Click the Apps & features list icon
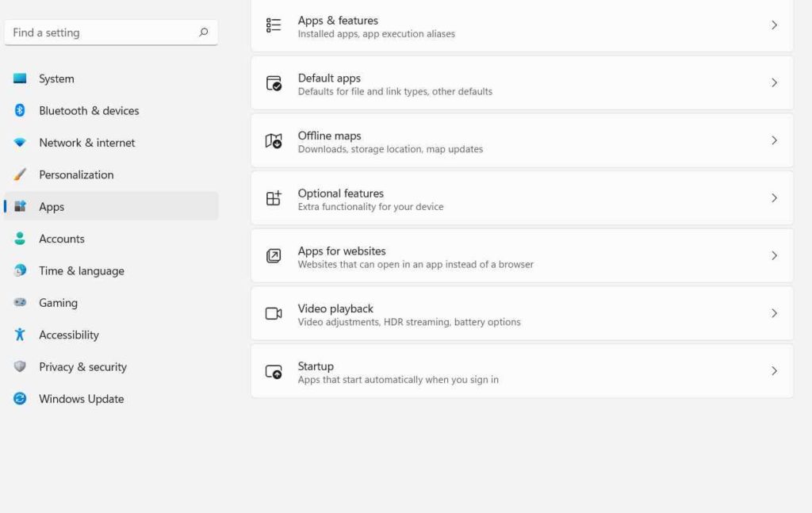 click(274, 25)
